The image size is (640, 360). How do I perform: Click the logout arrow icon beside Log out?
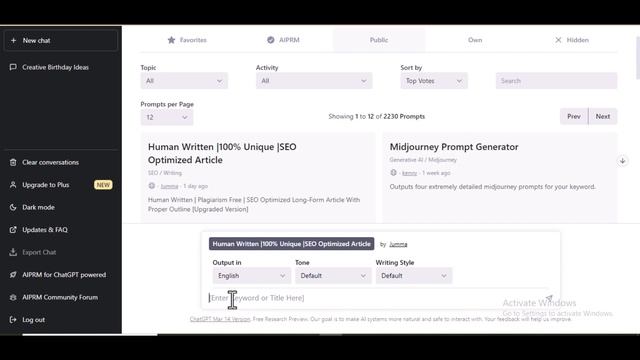pyautogui.click(x=13, y=320)
